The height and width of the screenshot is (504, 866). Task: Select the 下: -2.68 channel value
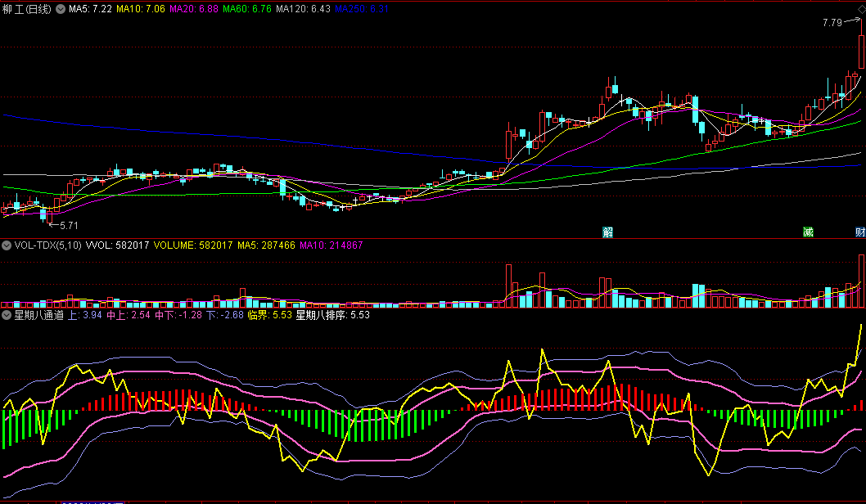tap(225, 315)
